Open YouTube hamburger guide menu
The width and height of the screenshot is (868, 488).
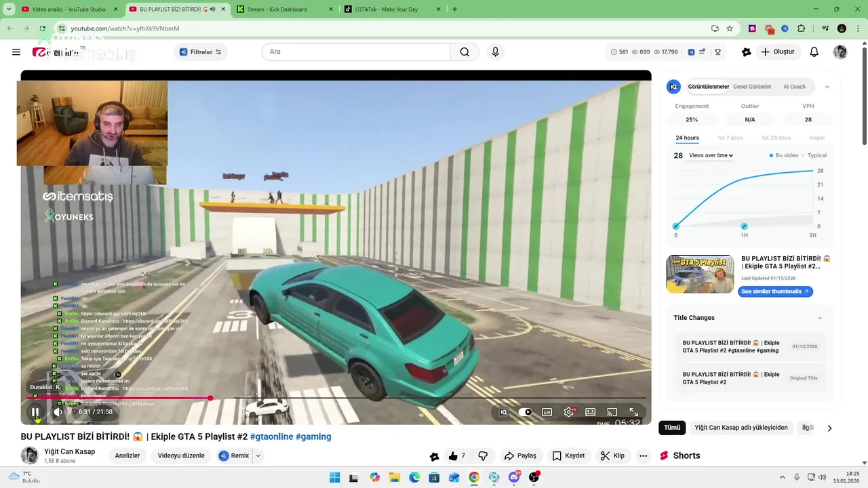(16, 52)
